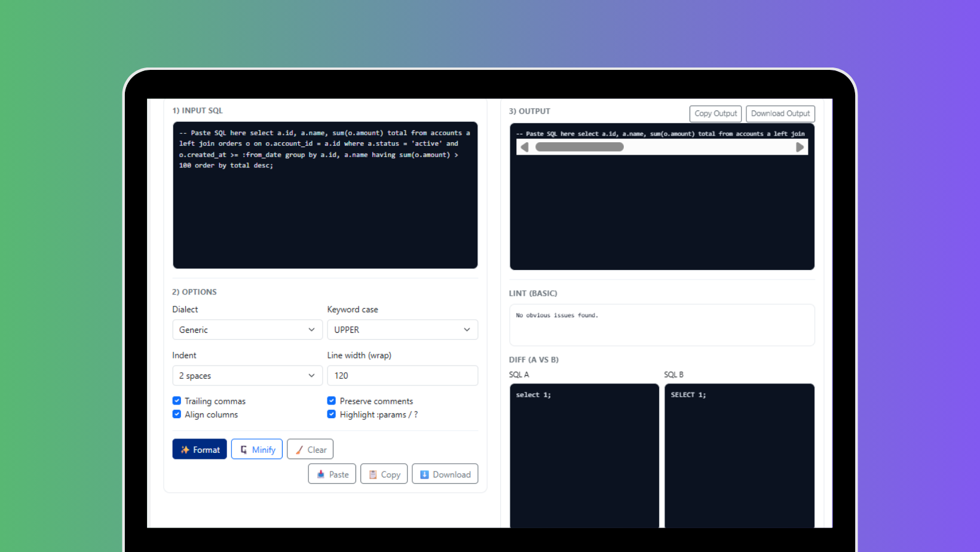The width and height of the screenshot is (980, 552).
Task: Click the Minify button icon
Action: pos(244,450)
